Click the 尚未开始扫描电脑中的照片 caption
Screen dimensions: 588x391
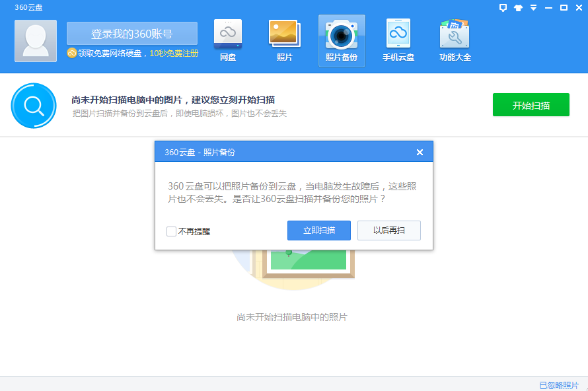[292, 317]
